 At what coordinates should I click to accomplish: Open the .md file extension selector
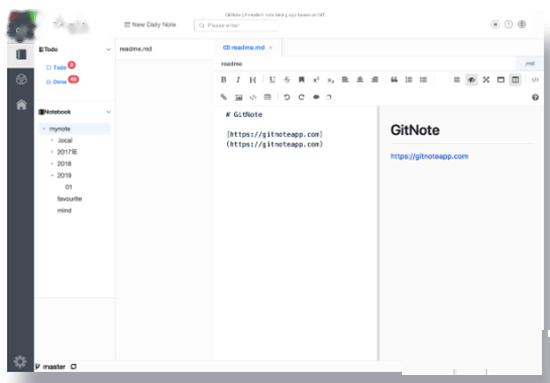[x=530, y=63]
